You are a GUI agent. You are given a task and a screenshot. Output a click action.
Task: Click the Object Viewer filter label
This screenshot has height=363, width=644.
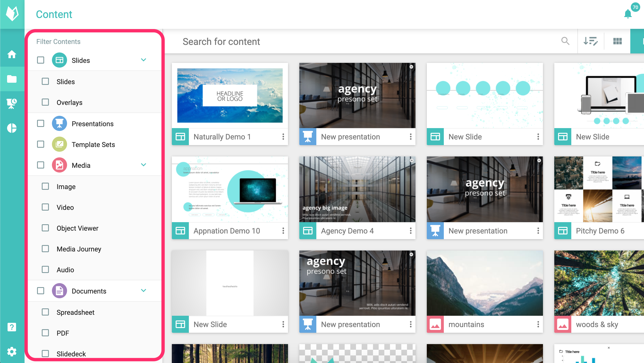pos(77,228)
